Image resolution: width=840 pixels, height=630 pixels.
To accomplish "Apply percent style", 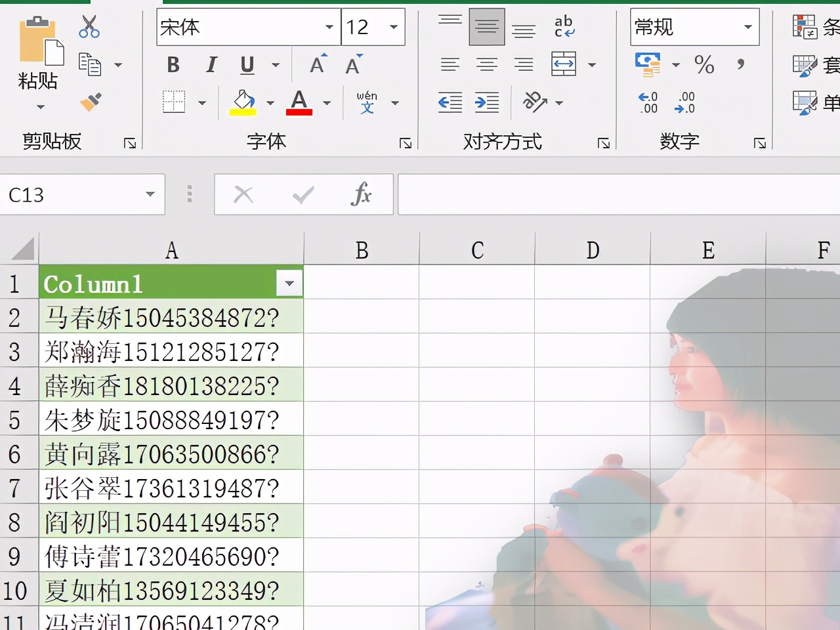I will [704, 64].
